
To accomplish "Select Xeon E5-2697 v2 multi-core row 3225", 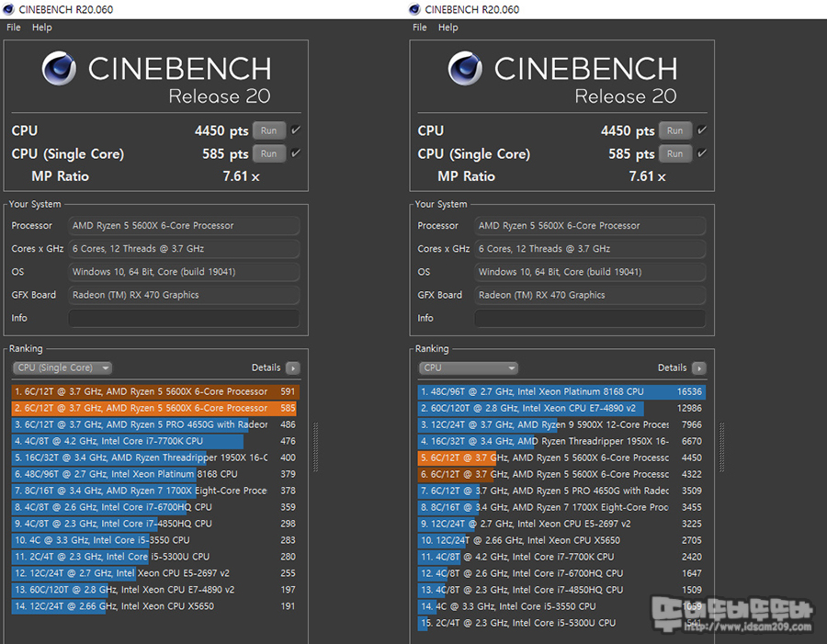I will point(561,524).
